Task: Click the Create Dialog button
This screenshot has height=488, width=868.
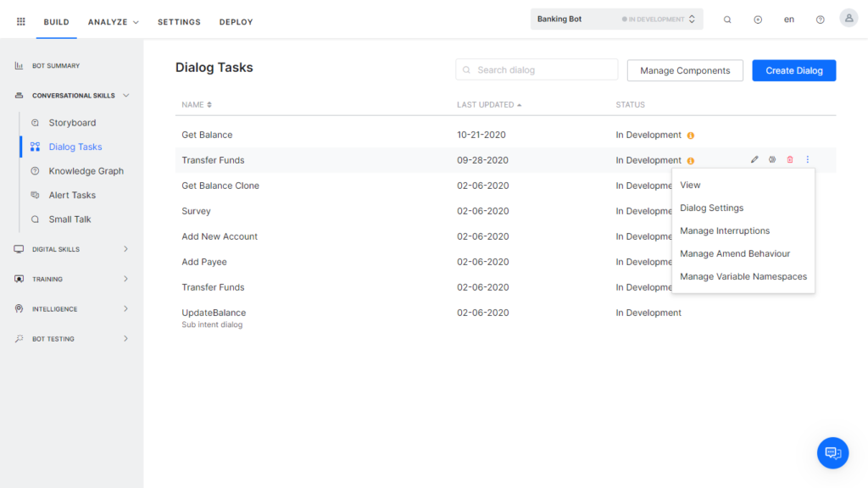Action: pyautogui.click(x=793, y=70)
